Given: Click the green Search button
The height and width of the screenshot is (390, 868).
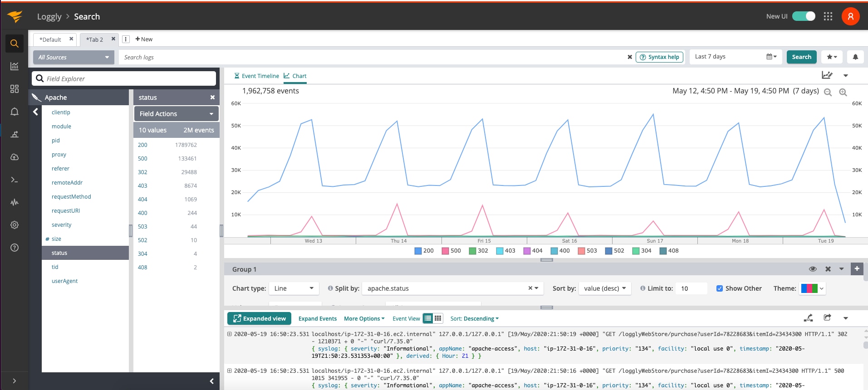Looking at the screenshot, I should 801,57.
